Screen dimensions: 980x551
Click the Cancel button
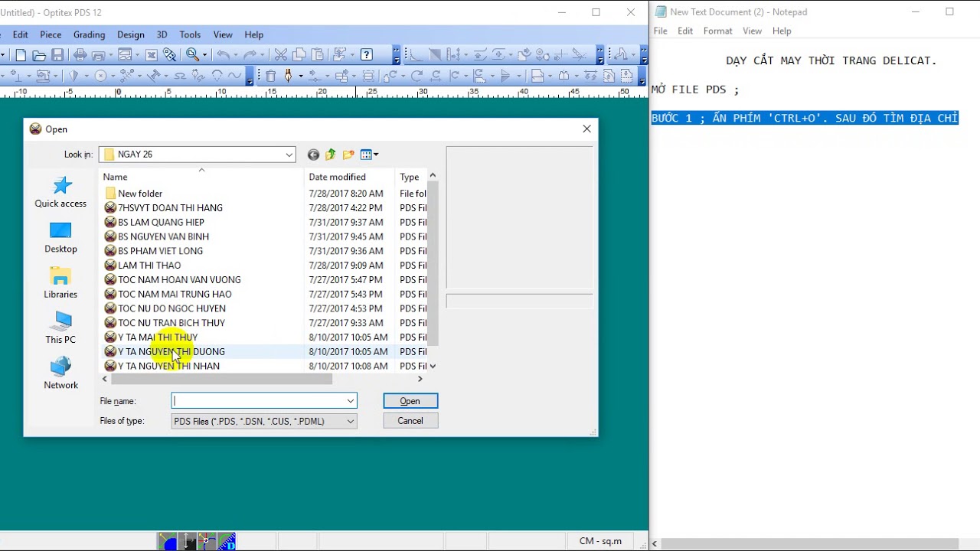point(410,420)
